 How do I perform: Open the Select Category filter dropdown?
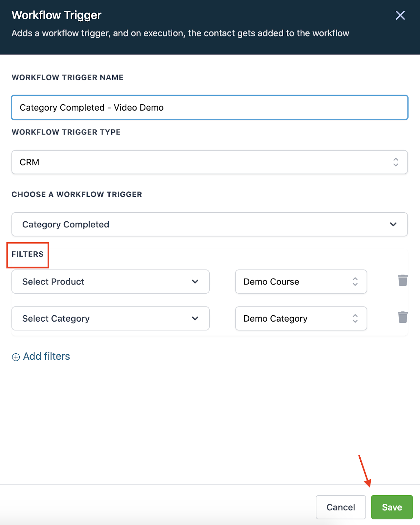tap(111, 318)
